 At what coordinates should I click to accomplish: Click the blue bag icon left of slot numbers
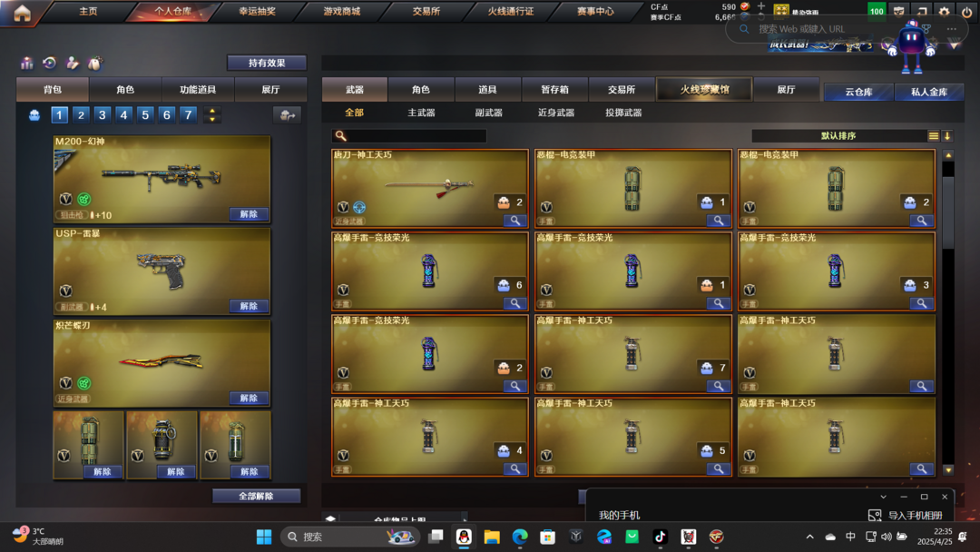click(x=34, y=115)
